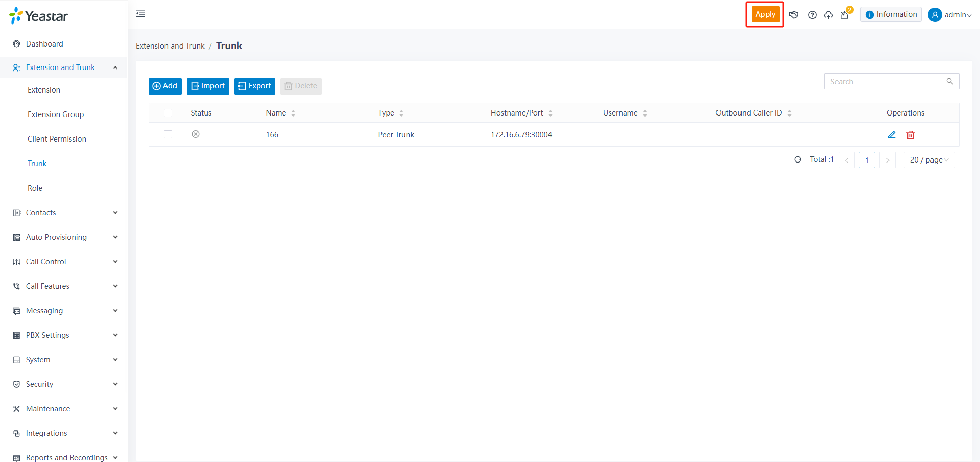This screenshot has height=462, width=980.
Task: Select the checkbox for trunk 166
Action: (x=168, y=134)
